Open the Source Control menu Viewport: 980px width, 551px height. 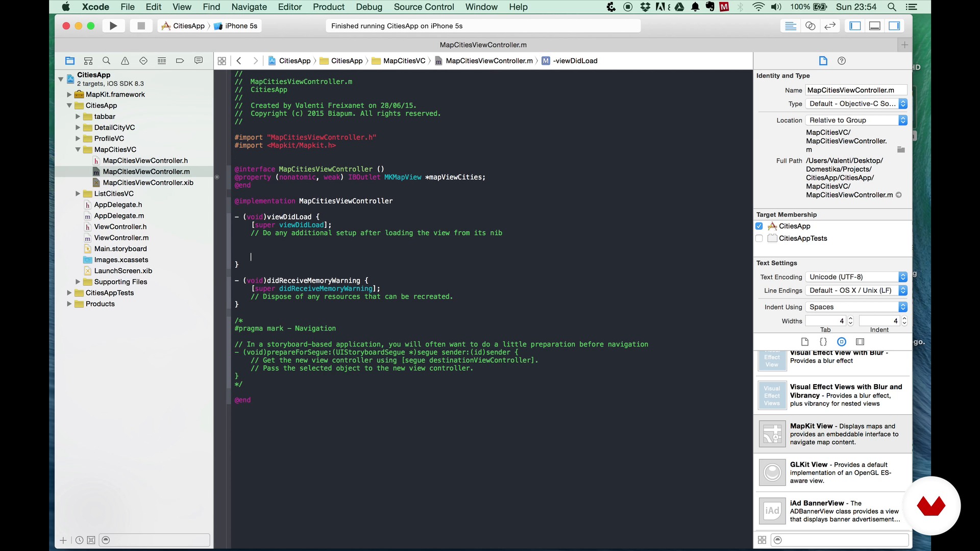[x=424, y=7]
